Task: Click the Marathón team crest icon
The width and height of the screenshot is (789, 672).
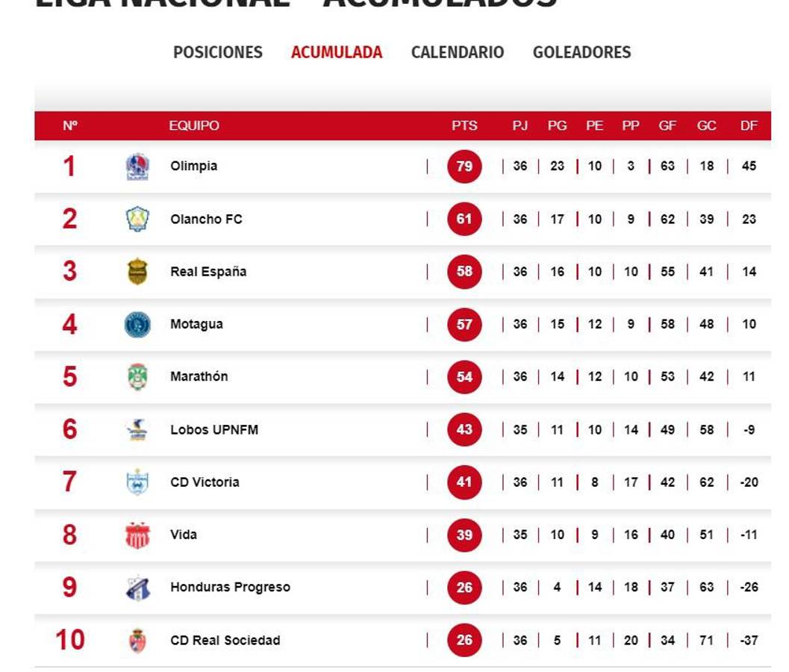Action: click(x=137, y=377)
